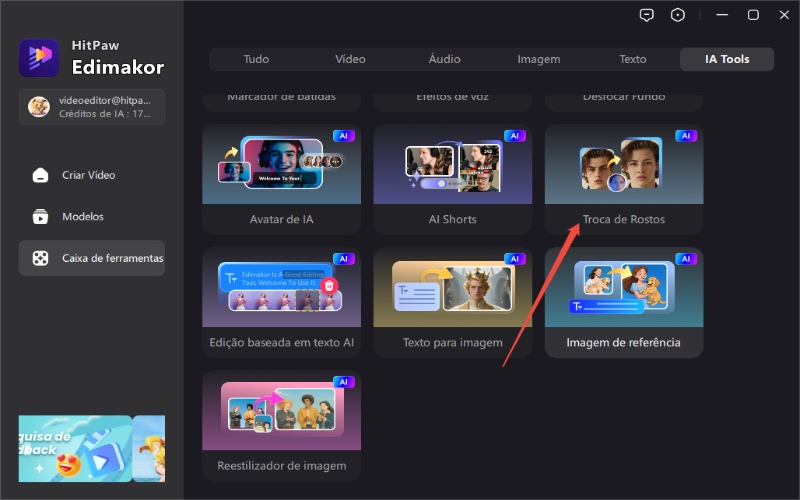Switch to the Texto tab
The width and height of the screenshot is (800, 500).
(x=632, y=59)
